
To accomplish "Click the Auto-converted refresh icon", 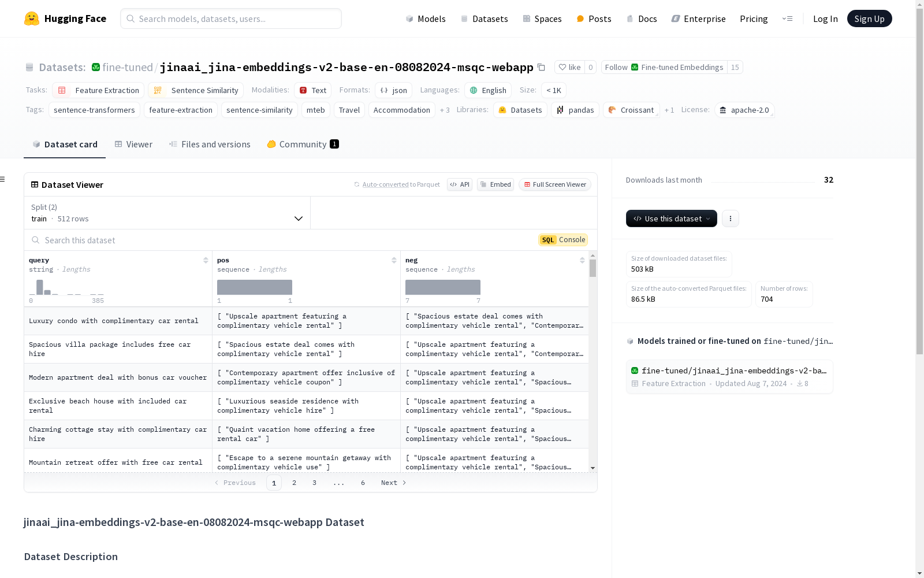I will tap(357, 184).
